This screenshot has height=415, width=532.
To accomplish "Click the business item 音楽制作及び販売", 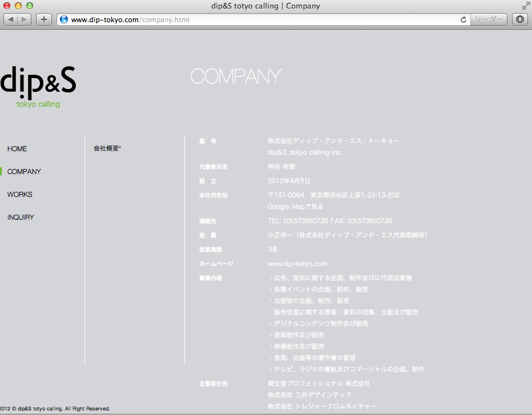I will [297, 335].
